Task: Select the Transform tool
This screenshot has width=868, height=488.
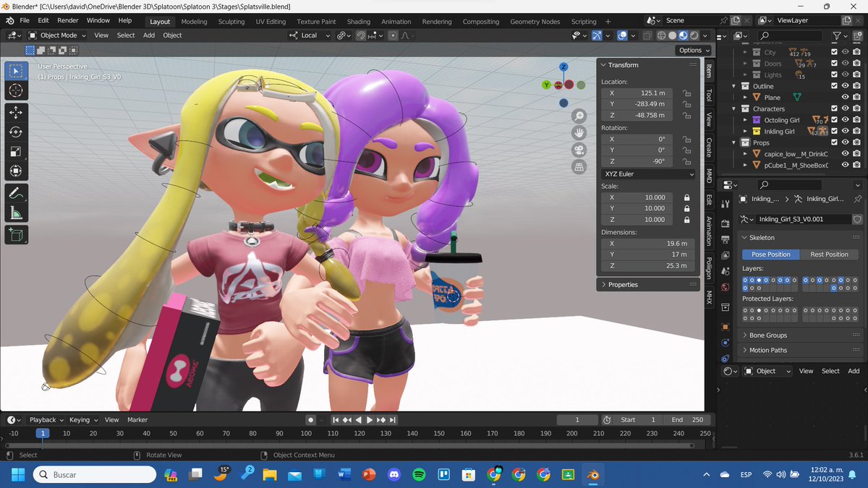Action: click(x=17, y=171)
